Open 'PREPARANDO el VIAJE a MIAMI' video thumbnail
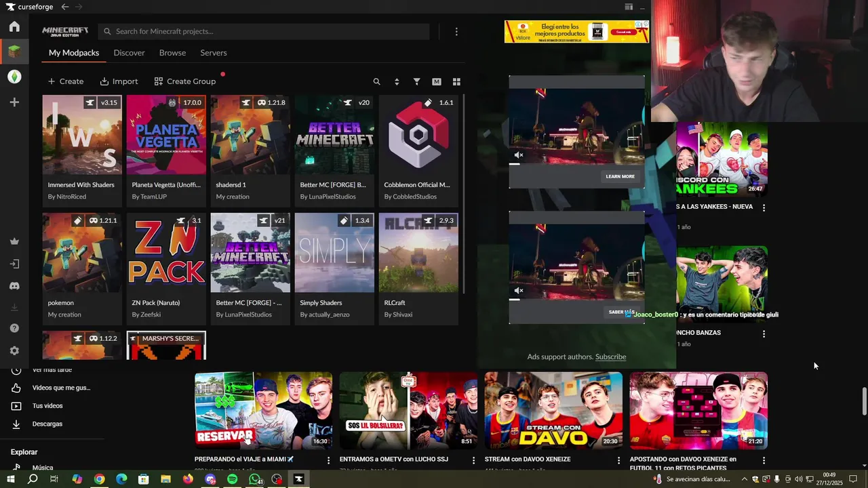The height and width of the screenshot is (488, 868). point(263,411)
